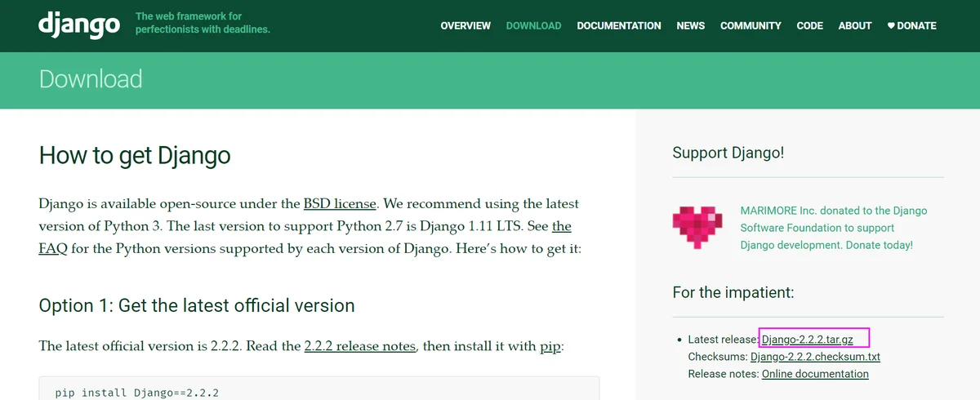Click the "Download" page title banner text

point(91,79)
